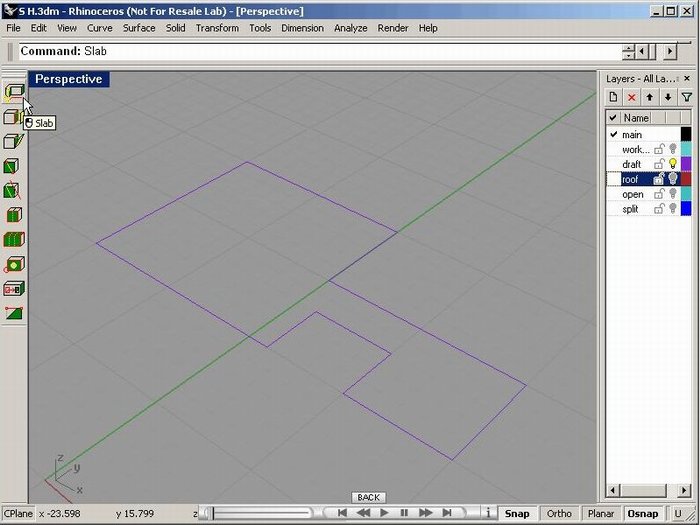Toggle the Ortho mode in status bar
The width and height of the screenshot is (700, 525).
tap(559, 513)
